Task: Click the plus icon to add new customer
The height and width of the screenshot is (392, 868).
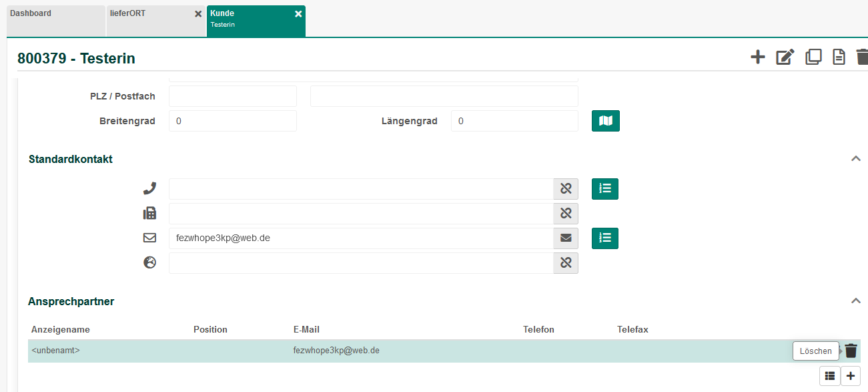Action: point(757,57)
